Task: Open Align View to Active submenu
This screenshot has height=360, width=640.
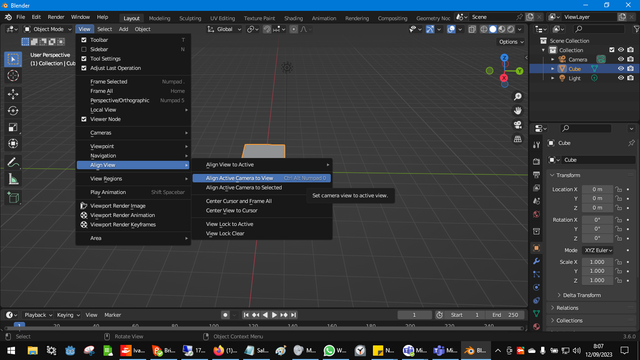Action: point(261,164)
